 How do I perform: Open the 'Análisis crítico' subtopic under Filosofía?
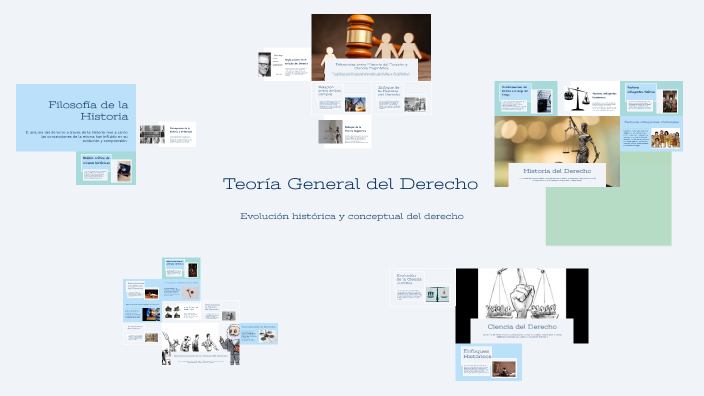(x=106, y=168)
